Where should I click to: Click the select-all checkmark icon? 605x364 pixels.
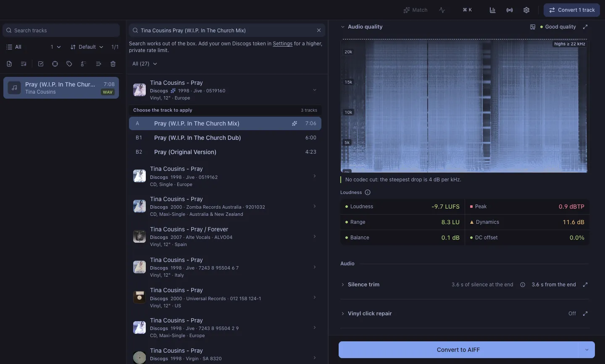(x=41, y=64)
